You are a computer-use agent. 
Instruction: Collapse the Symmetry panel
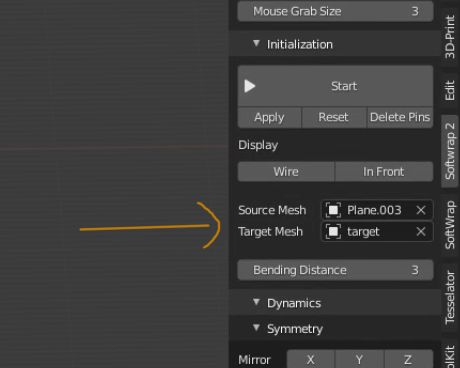click(256, 328)
